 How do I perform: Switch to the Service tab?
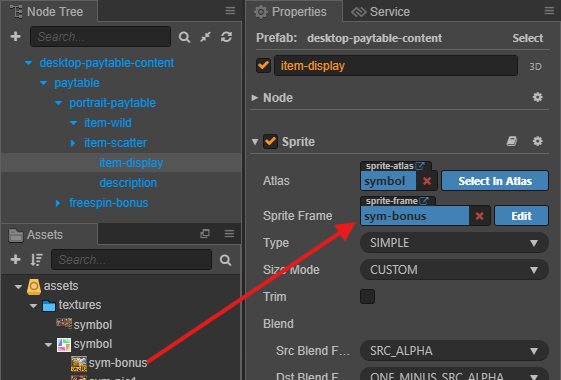pos(381,11)
